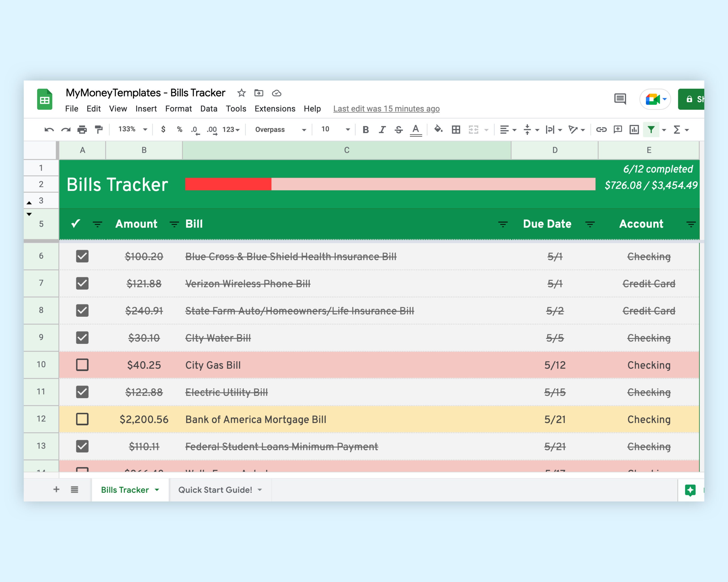Insert a chart
728x582 pixels.
coord(635,129)
